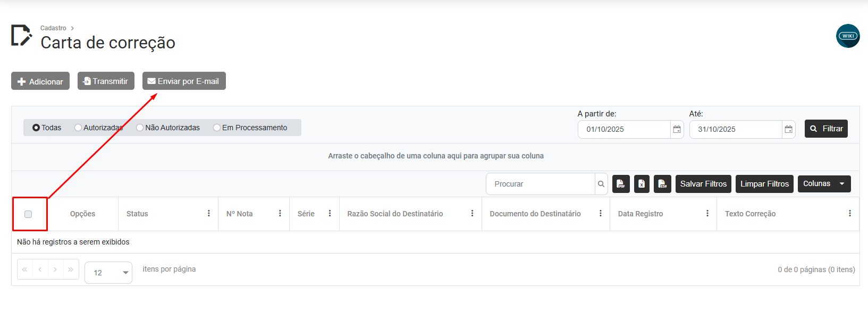Screen dimensions: 868x320
Task: Open the Data Registro column options menu
Action: [x=707, y=214]
